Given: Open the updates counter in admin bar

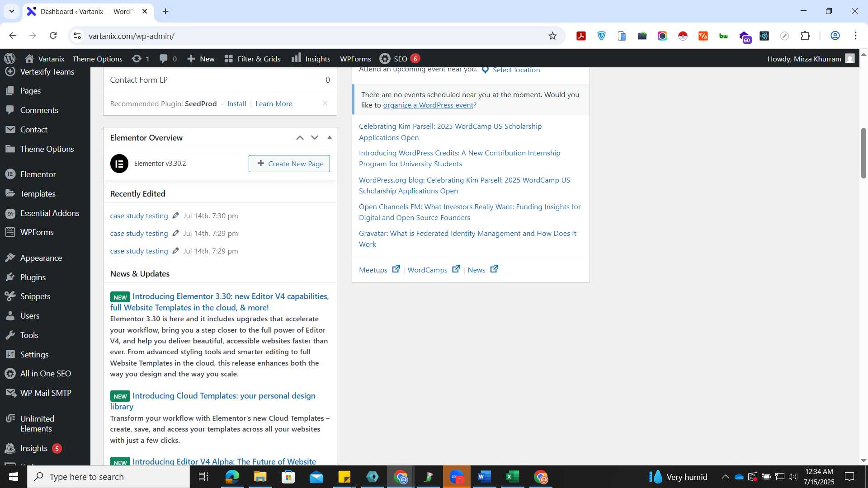Looking at the screenshot, I should click(141, 59).
